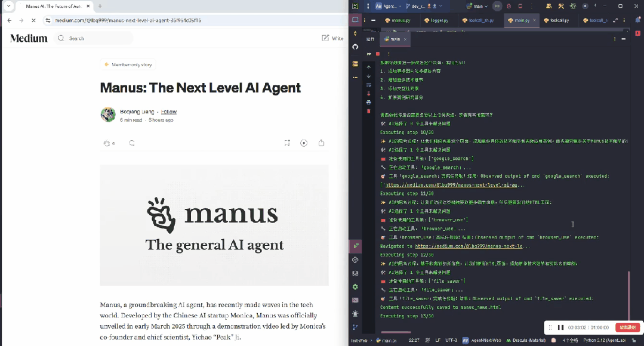Open the dev_c... Git branch dropdown

pyautogui.click(x=424, y=6)
